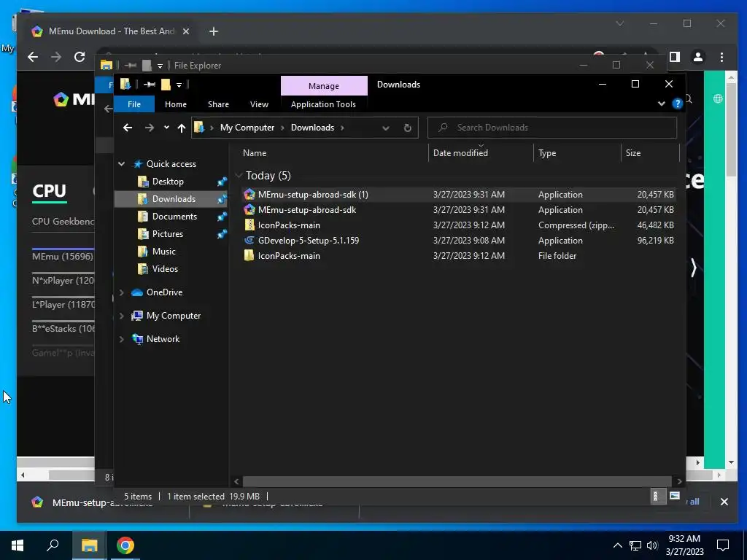Click the horizontal scrollbar in Downloads window
This screenshot has width=747, height=560.
pos(457,481)
